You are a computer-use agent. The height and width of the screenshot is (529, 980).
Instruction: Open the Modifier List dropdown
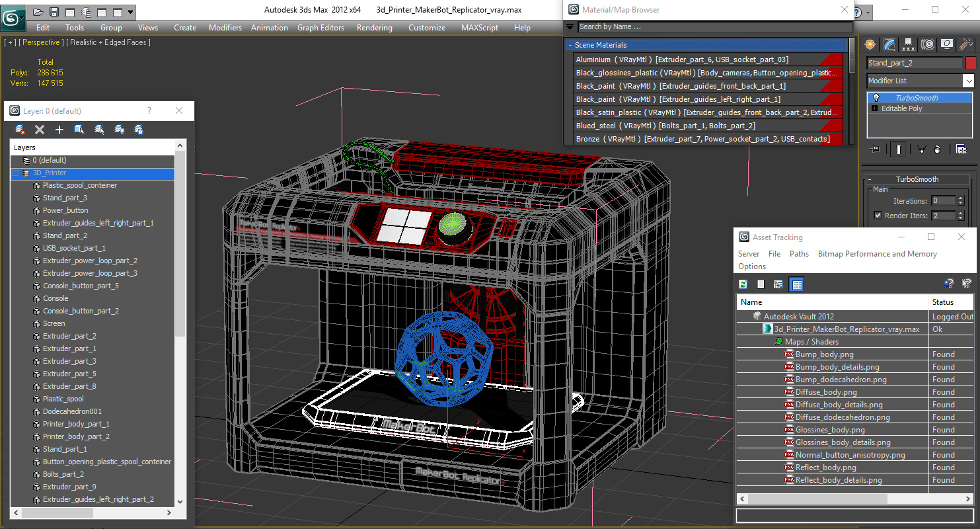[x=967, y=81]
